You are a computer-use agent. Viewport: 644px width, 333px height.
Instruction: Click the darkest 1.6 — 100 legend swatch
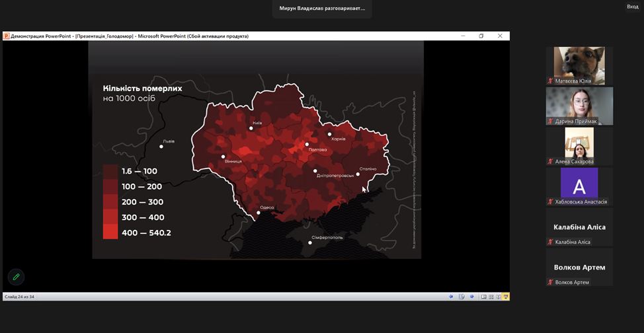click(110, 171)
